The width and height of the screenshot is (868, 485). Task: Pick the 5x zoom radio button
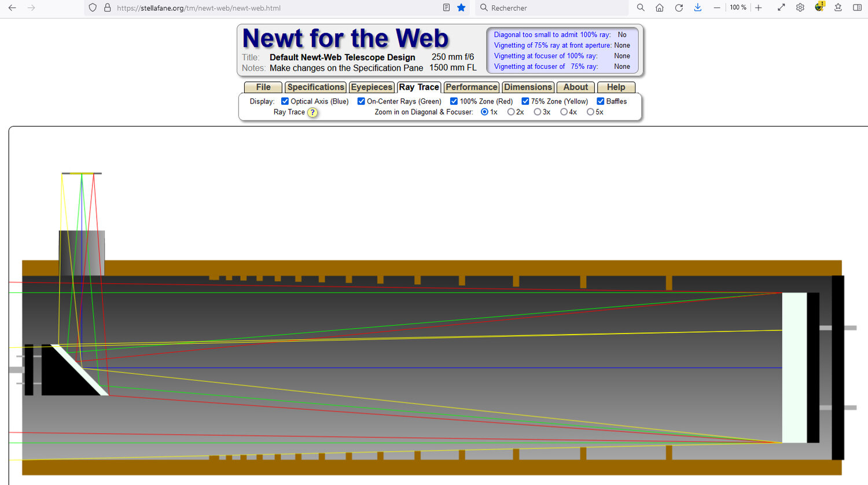[590, 112]
